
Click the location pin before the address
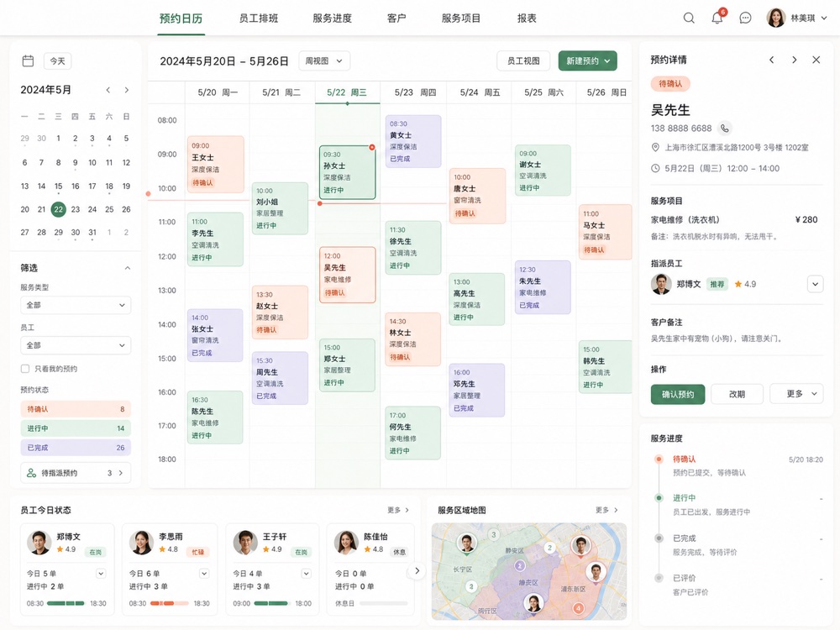click(x=655, y=147)
